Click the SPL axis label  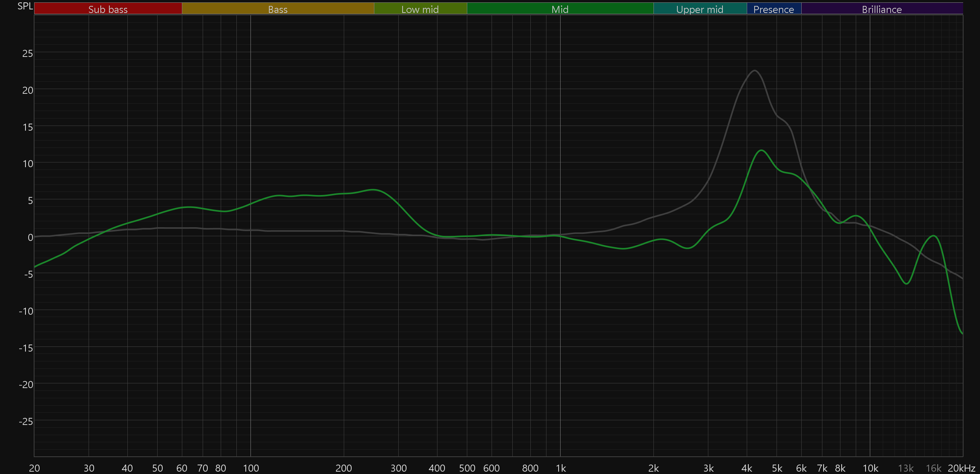click(25, 6)
